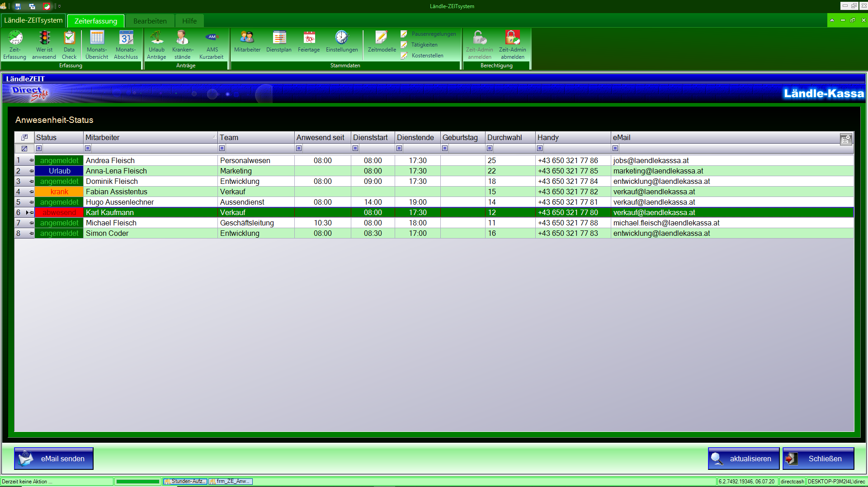This screenshot has width=868, height=487.
Task: Click aktualisieren button
Action: point(744,459)
